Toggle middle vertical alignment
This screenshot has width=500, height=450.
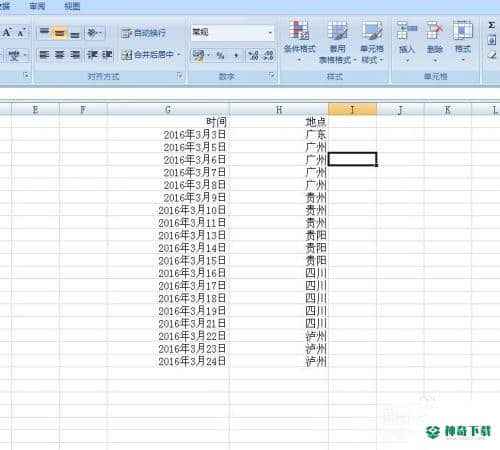[59, 33]
